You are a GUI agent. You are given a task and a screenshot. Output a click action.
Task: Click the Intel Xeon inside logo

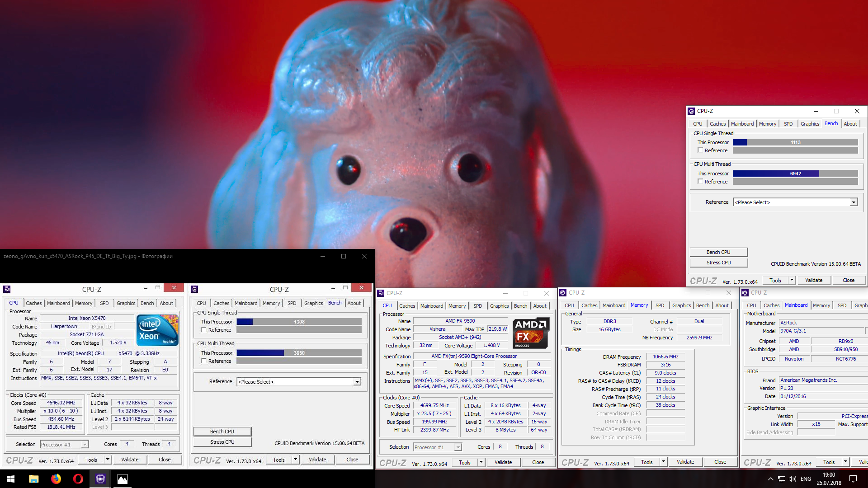[157, 330]
